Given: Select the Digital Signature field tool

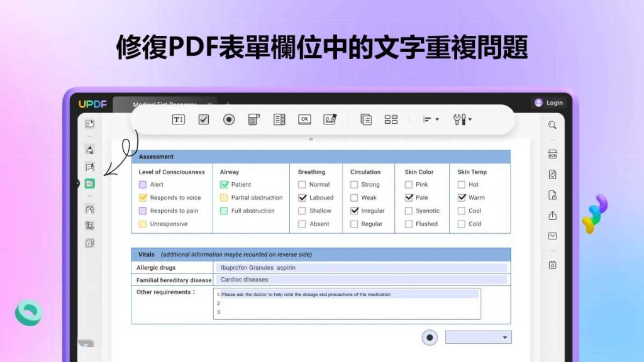Looking at the screenshot, I should 330,119.
